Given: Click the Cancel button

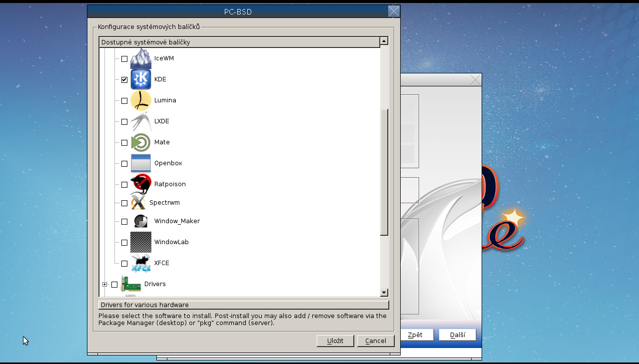Looking at the screenshot, I should click(376, 341).
